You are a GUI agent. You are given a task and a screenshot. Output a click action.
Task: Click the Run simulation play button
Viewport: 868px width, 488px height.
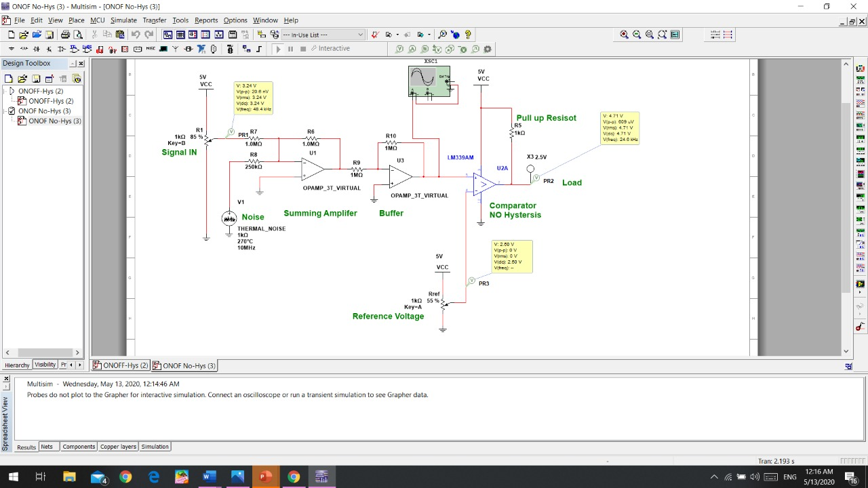(x=278, y=49)
